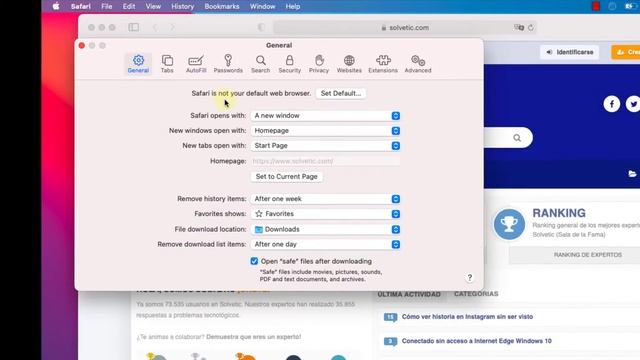This screenshot has height=360, width=640.
Task: Open the Privacy preferences pane
Action: click(319, 64)
